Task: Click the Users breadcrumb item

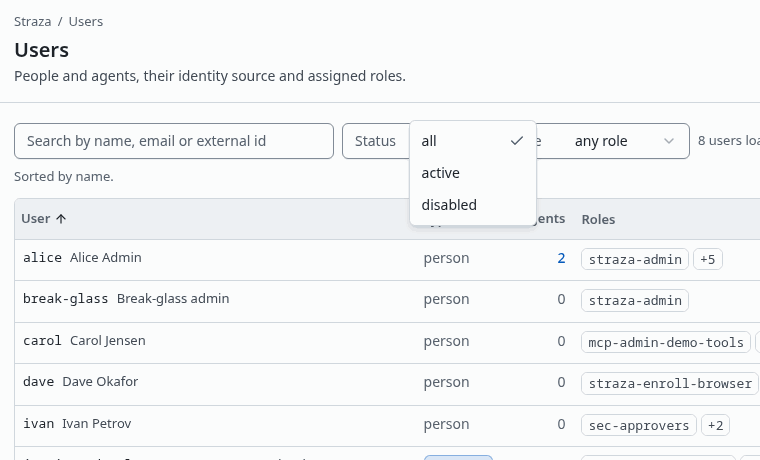Action: (86, 22)
